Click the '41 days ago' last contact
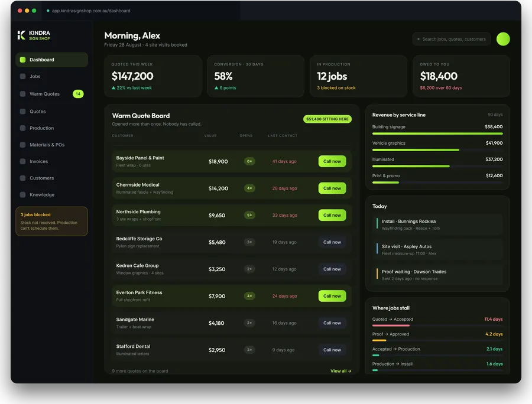The image size is (532, 404). 284,161
